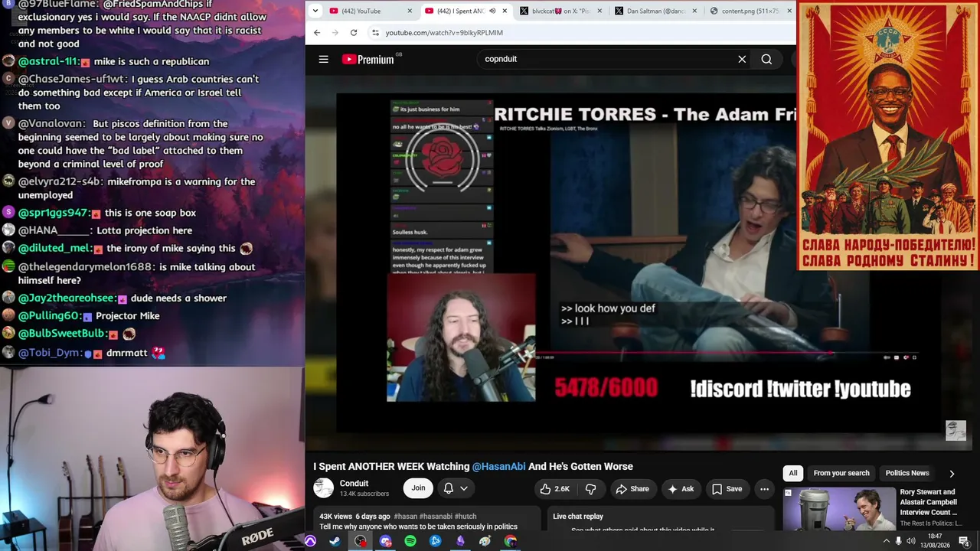Clear the YouTube search box text

tap(742, 59)
